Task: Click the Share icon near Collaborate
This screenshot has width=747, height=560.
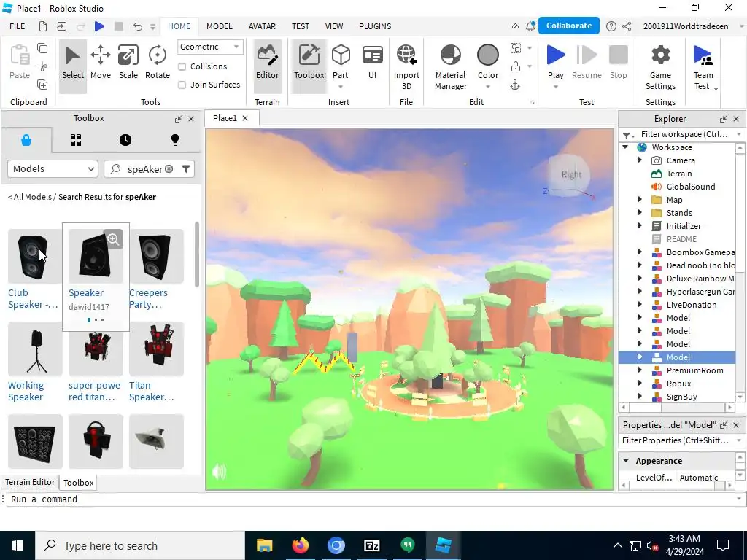Action: coord(627,26)
